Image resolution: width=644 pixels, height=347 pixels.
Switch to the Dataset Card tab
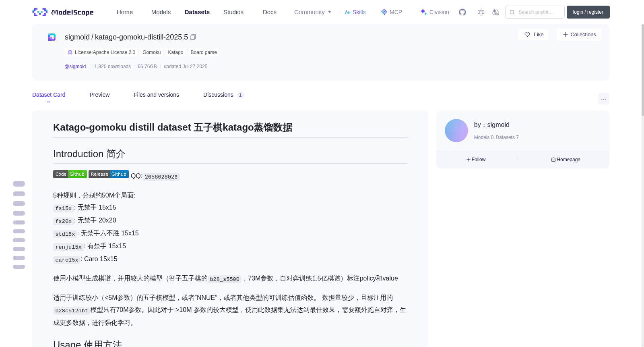click(49, 95)
